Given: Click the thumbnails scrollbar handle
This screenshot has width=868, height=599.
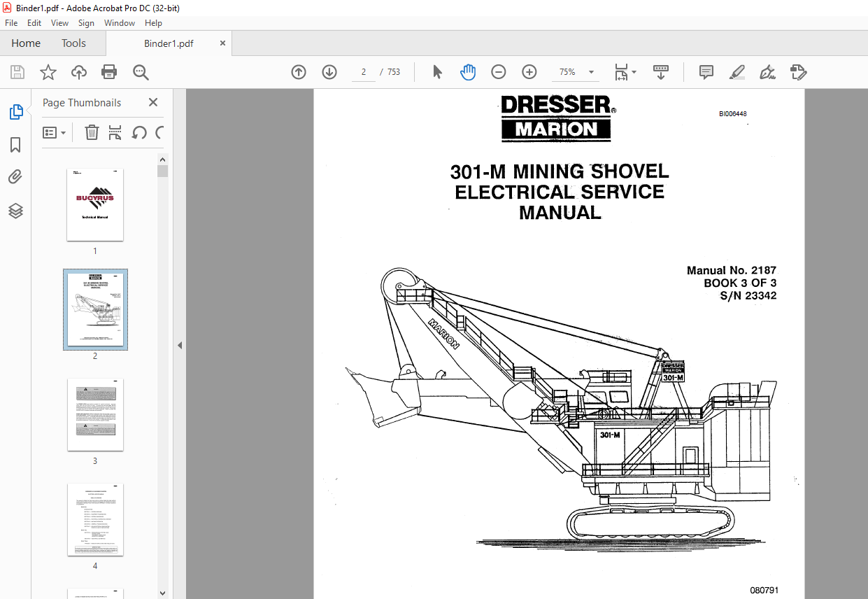Looking at the screenshot, I should 162,171.
